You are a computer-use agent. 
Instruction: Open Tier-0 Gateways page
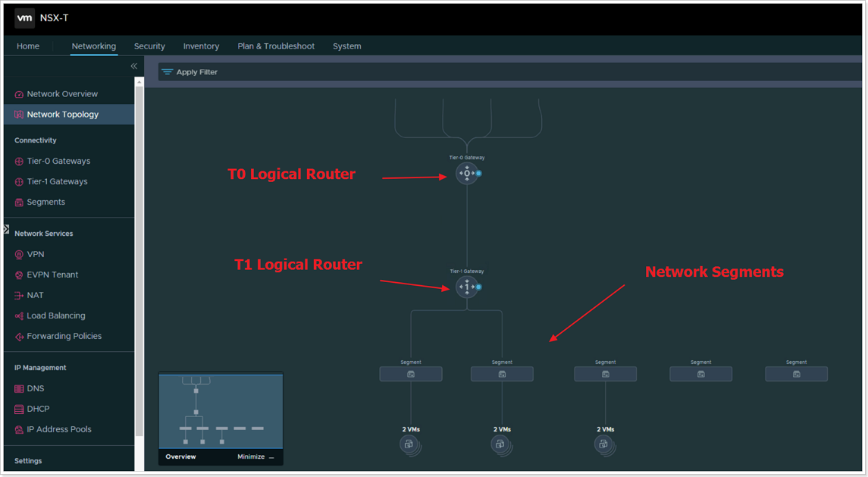point(58,162)
